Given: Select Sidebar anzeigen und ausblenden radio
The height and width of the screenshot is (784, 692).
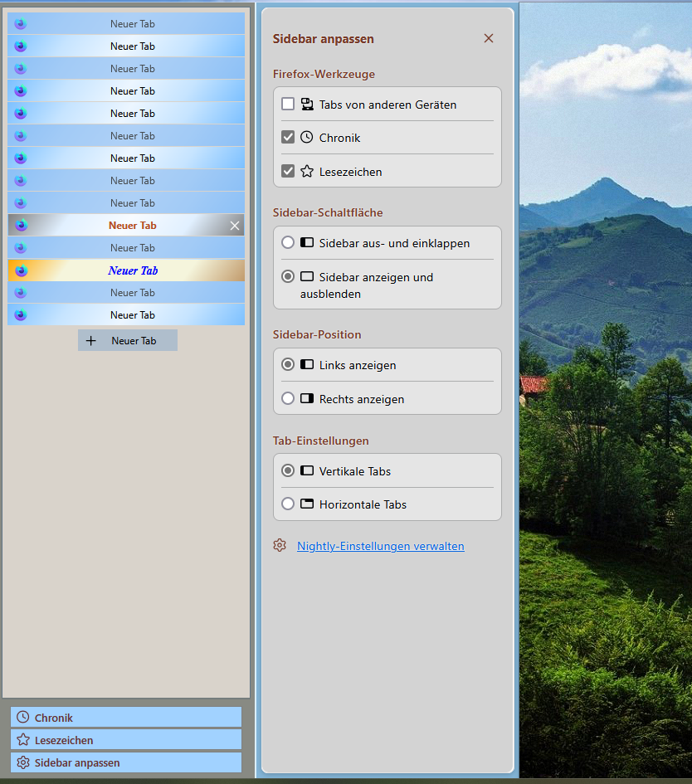Looking at the screenshot, I should point(287,276).
